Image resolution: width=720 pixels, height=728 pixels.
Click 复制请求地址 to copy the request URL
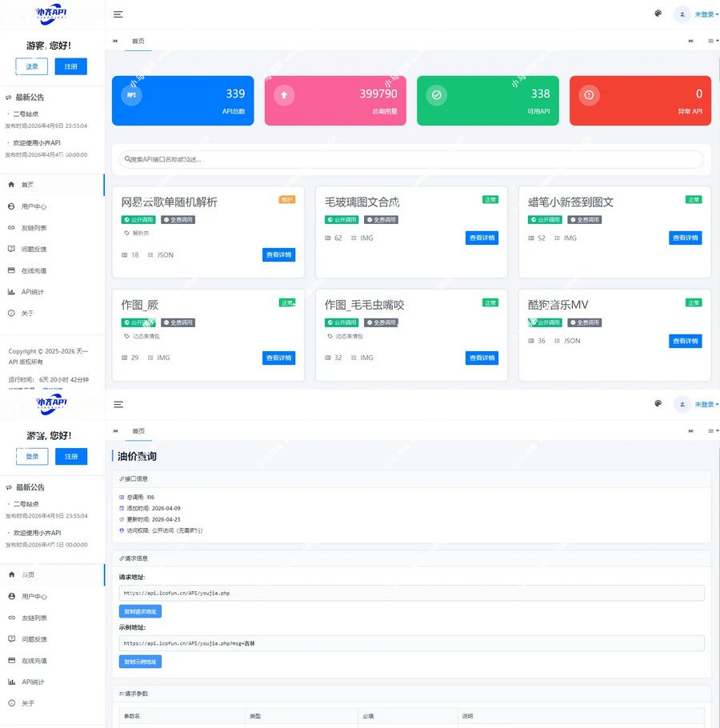[141, 611]
